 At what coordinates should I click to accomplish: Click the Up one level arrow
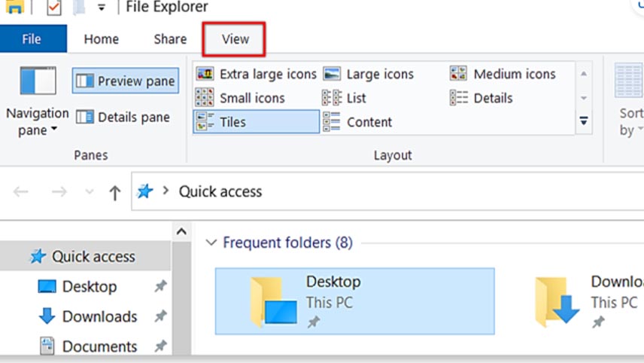coord(114,193)
